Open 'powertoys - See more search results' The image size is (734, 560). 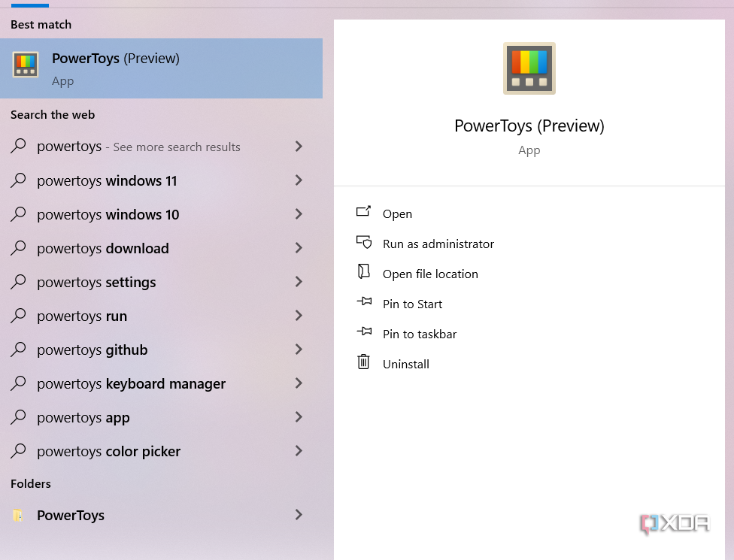(x=161, y=147)
